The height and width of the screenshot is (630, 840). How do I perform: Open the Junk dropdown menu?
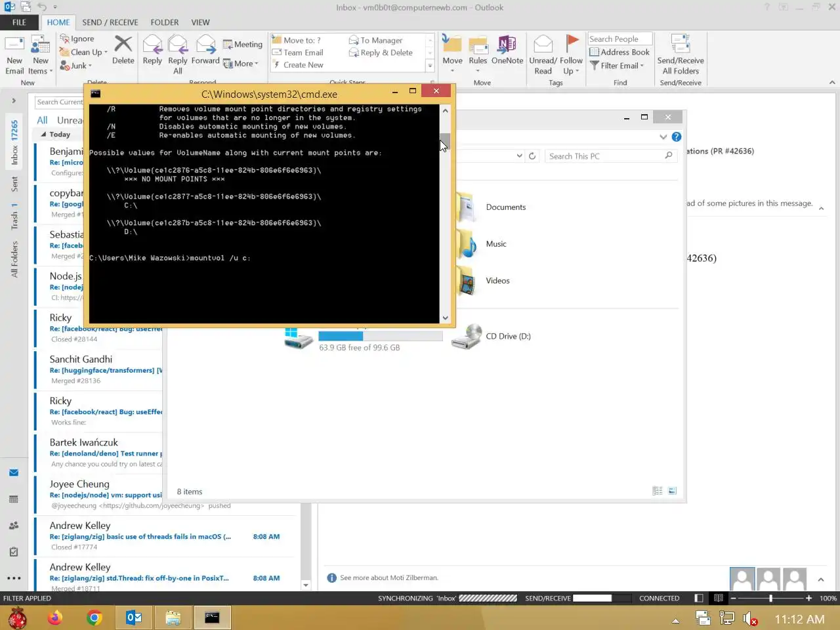point(75,66)
